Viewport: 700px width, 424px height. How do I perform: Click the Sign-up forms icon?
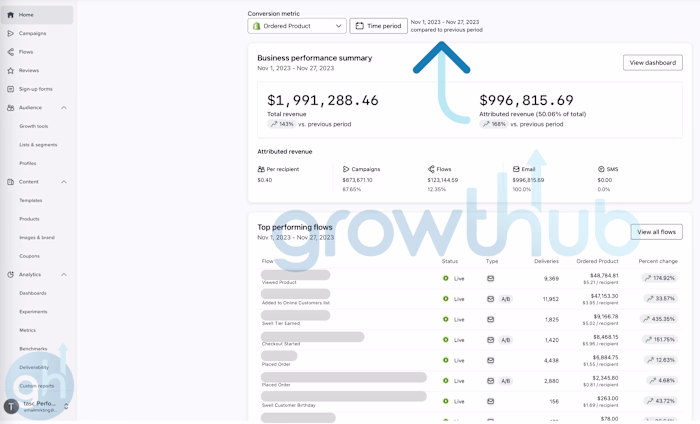point(10,89)
